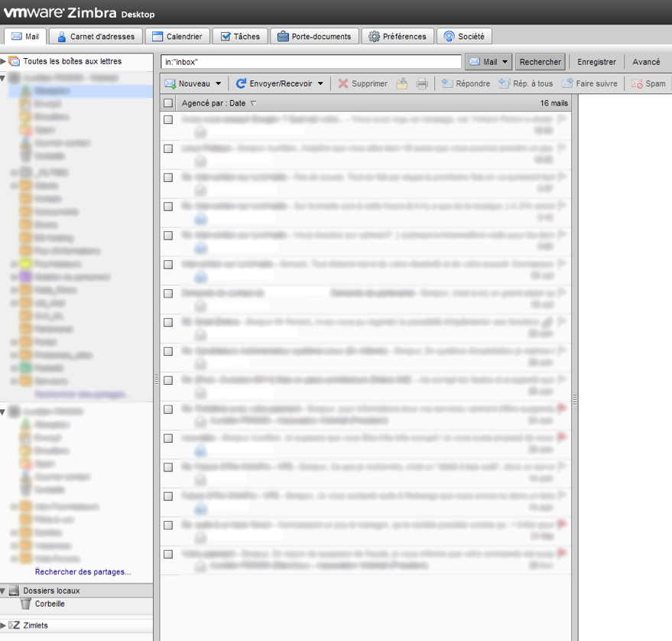Expand Toutes les boîtes aux lettres arrow
Screen dimensions: 672x641
coord(3,61)
